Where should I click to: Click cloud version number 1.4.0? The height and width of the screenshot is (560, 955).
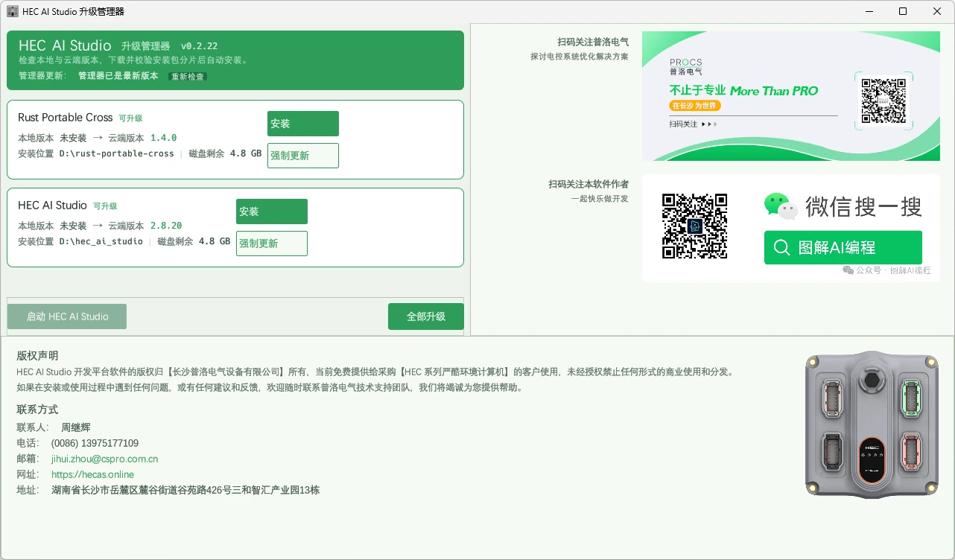coord(164,138)
